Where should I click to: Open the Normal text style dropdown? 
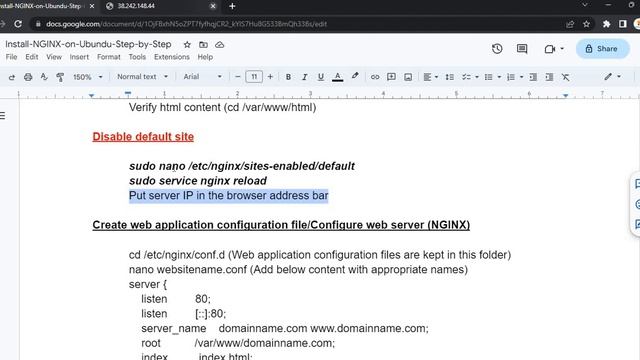coord(142,76)
